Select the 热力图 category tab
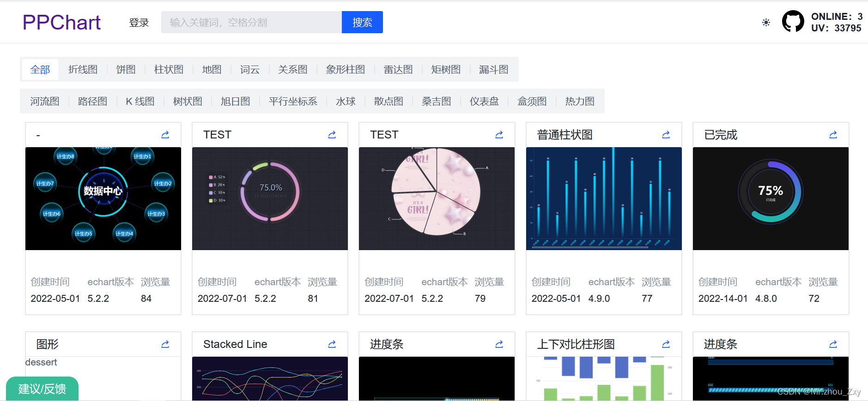Screen dimensions: 868x401 tap(580, 101)
